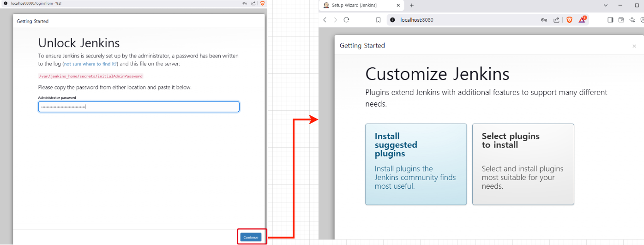Close the Customize Jenkins Getting Started dialog
644x245 pixels.
634,46
